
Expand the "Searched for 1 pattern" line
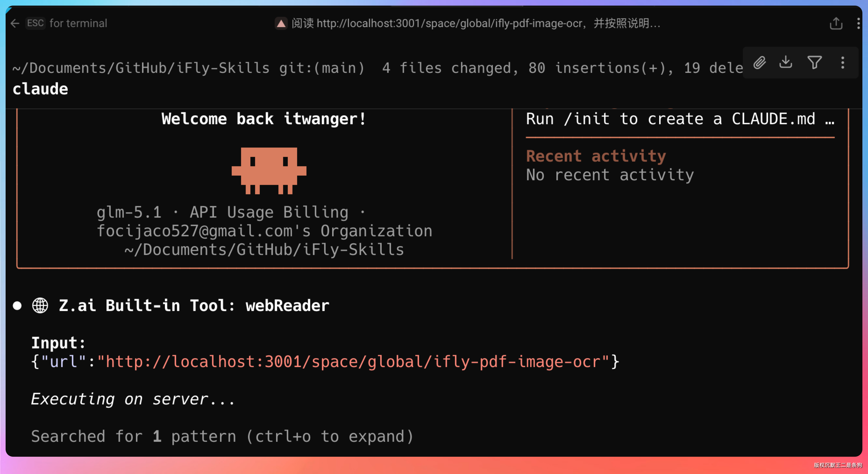point(222,436)
